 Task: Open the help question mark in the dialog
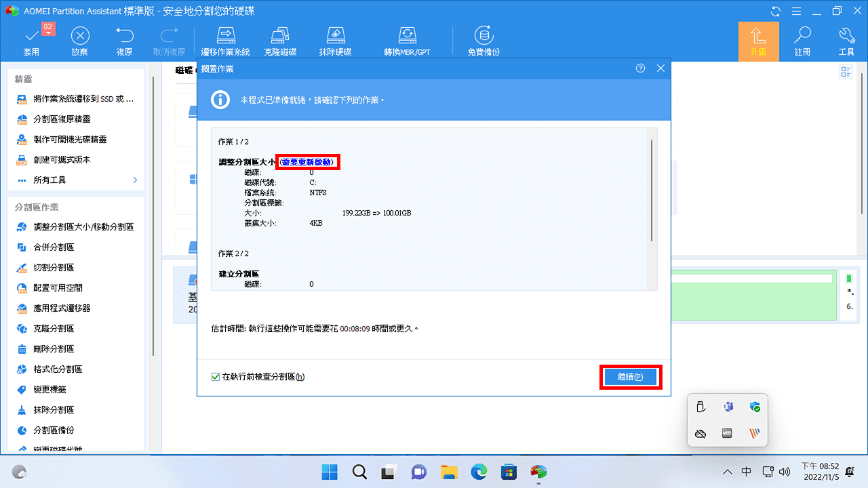click(640, 68)
